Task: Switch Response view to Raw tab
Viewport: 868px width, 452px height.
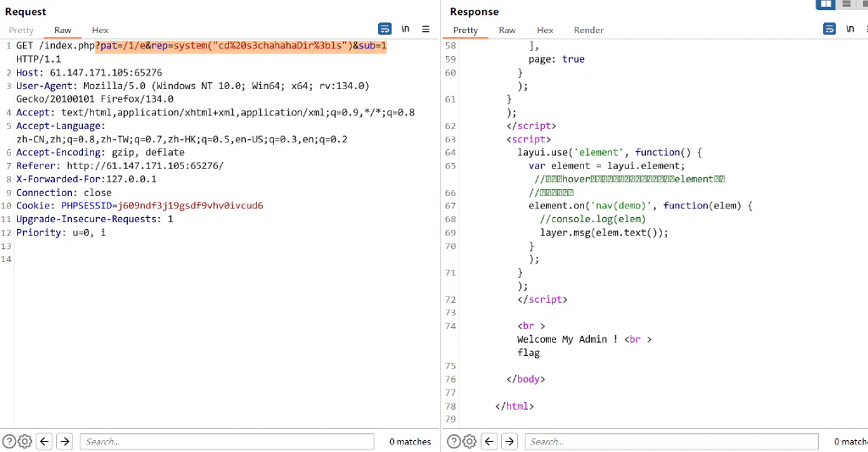Action: coord(507,31)
